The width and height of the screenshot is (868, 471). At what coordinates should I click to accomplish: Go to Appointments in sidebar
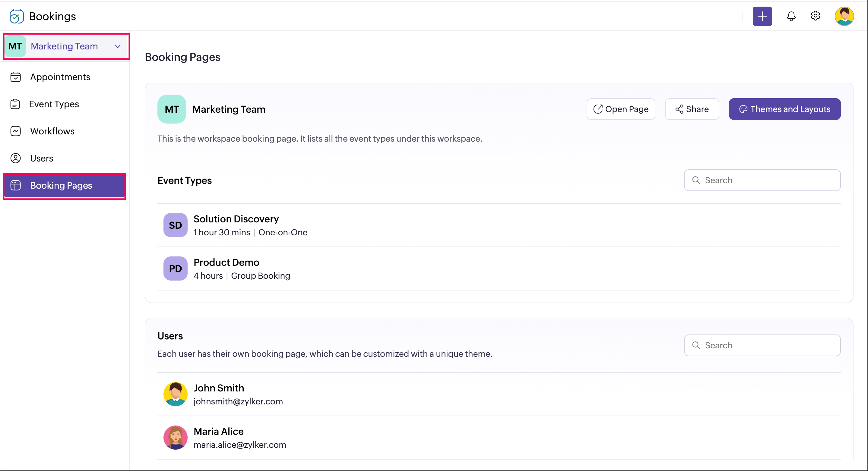pos(60,77)
